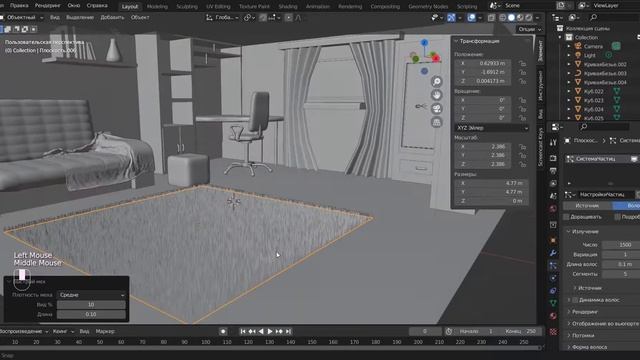
Task: Expand the Рендеринг panel
Action: coord(585,312)
